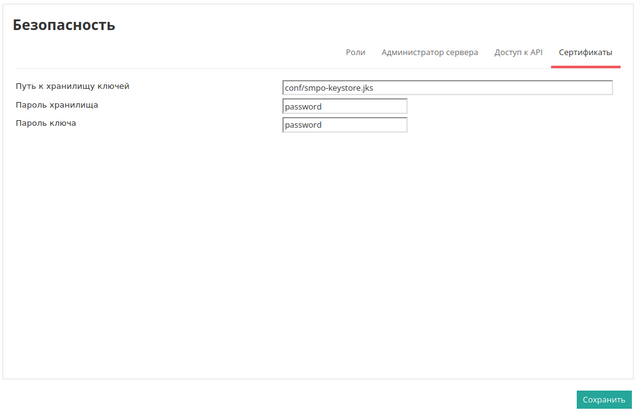640x415 pixels.
Task: Click the word API in the tab bar
Action: point(535,52)
